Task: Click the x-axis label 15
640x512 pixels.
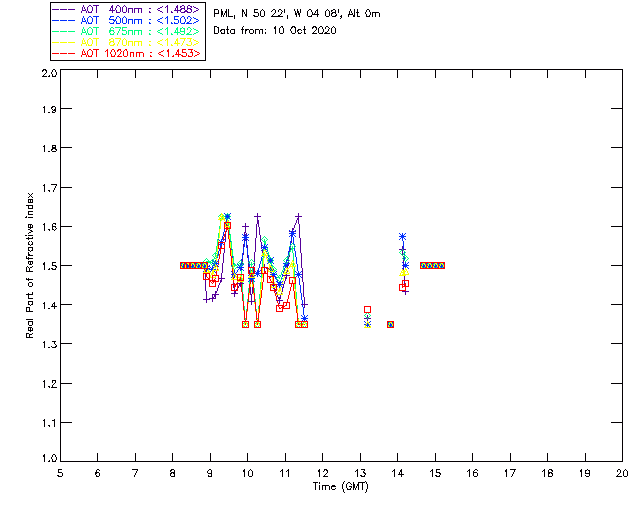Action: (x=435, y=473)
